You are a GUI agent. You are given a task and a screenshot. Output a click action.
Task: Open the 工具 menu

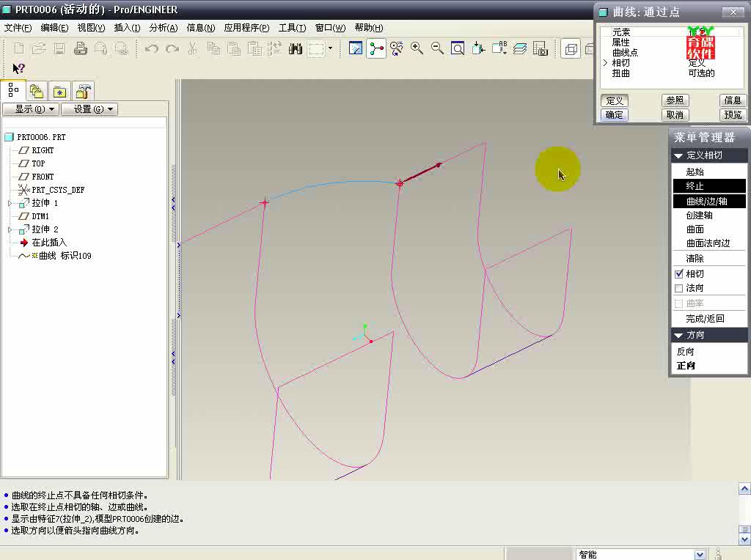[292, 28]
